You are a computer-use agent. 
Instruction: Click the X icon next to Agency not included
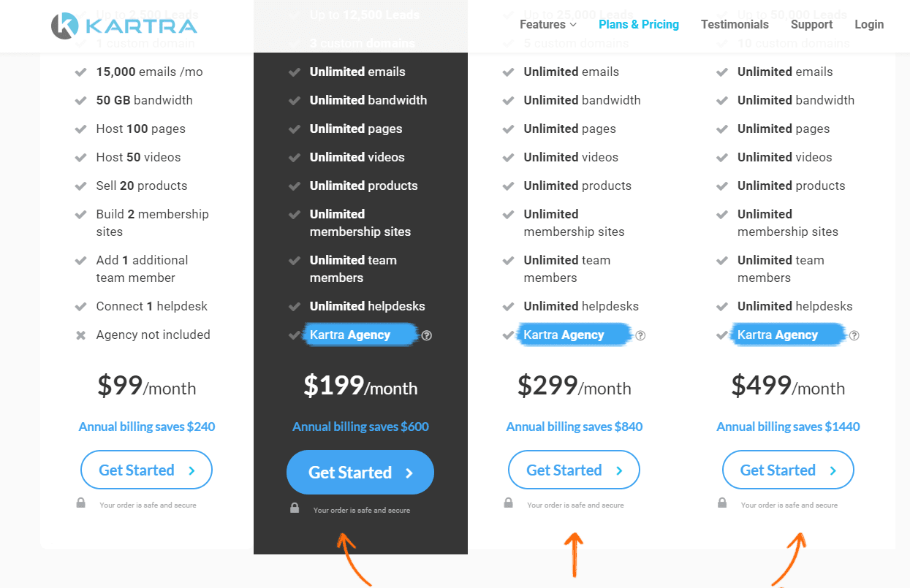click(81, 335)
